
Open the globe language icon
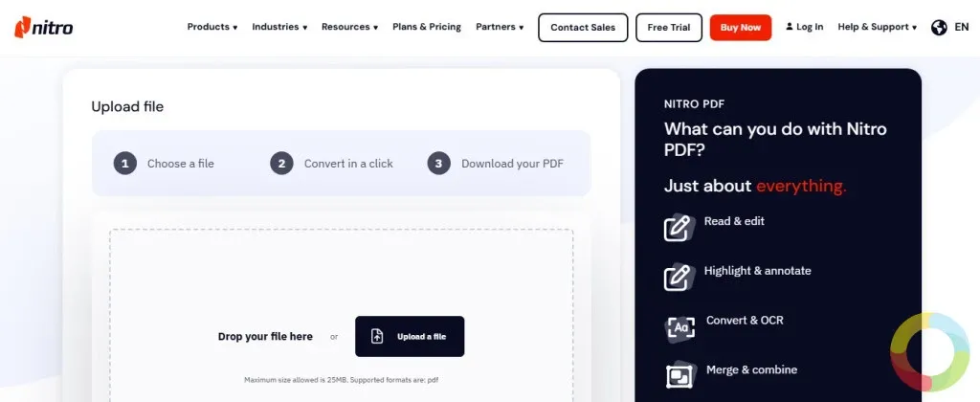click(x=939, y=28)
